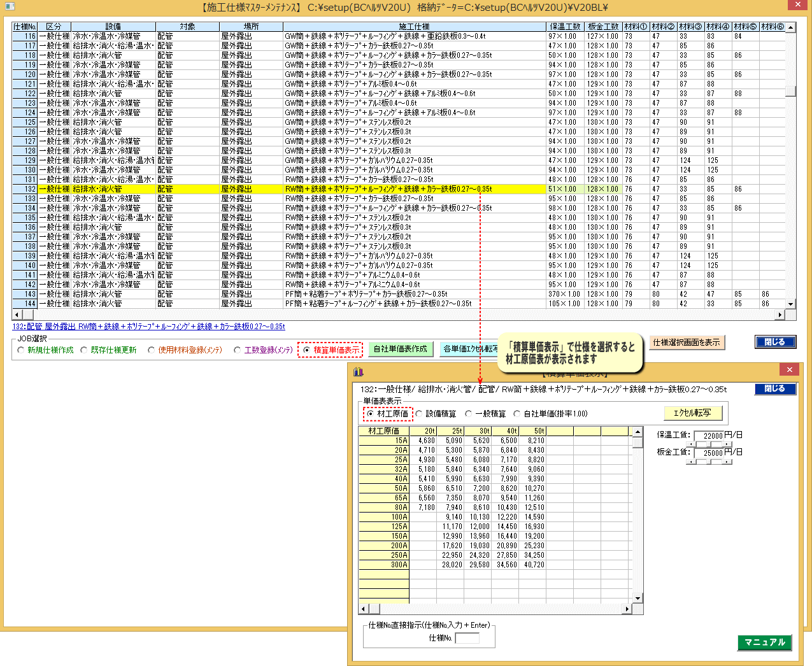Click the 自社単価表作成 button

coord(401,349)
